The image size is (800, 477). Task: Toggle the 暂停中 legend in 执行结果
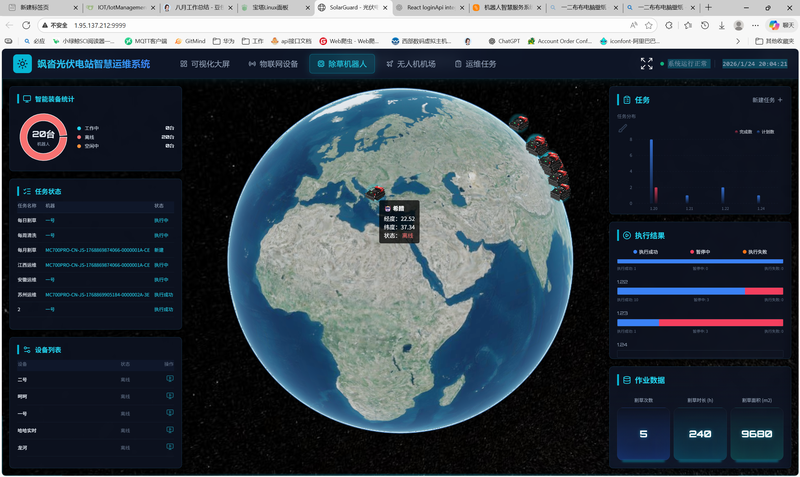700,252
